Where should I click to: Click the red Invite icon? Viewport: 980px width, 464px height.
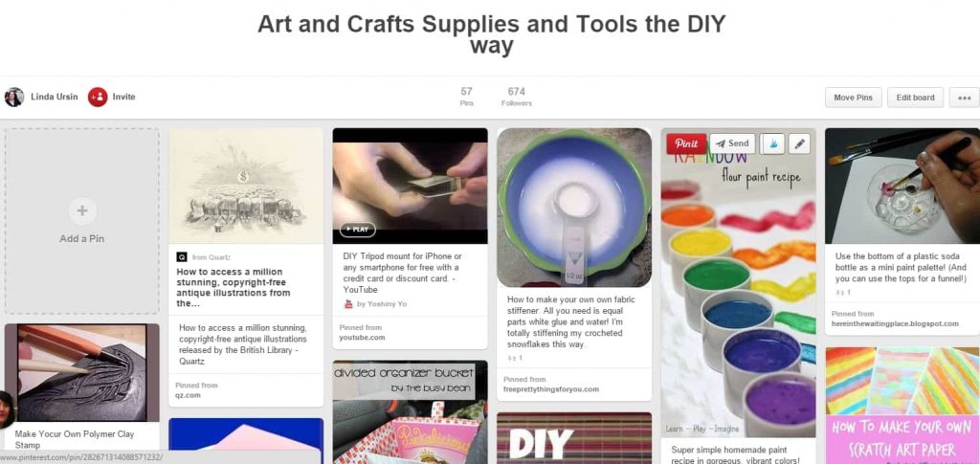point(98,97)
